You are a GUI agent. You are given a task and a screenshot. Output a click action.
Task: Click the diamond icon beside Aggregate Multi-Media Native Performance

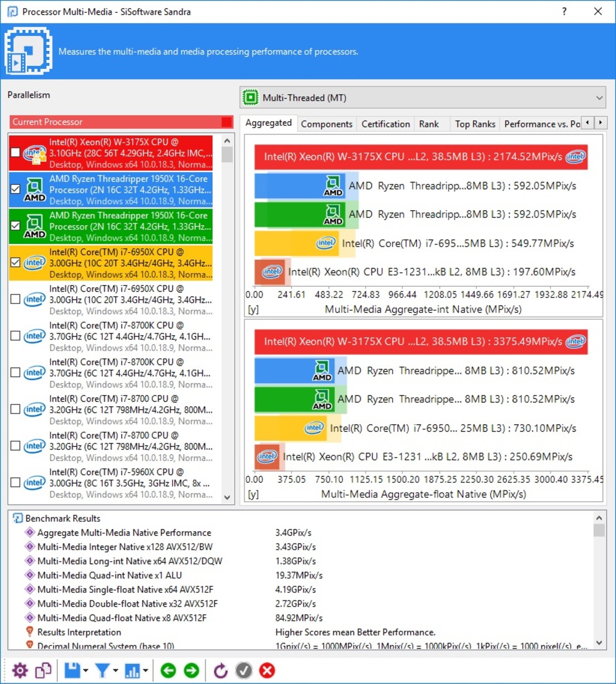point(30,532)
